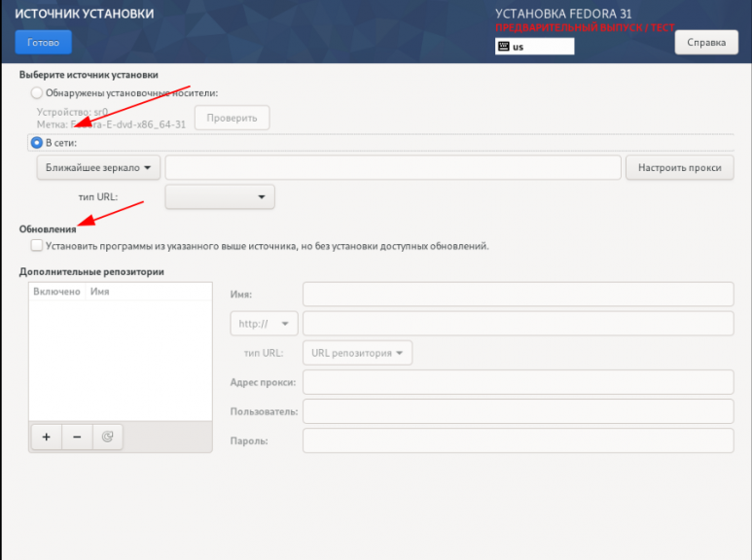The width and height of the screenshot is (752, 560).
Task: Click the Проверить button
Action: pyautogui.click(x=233, y=118)
